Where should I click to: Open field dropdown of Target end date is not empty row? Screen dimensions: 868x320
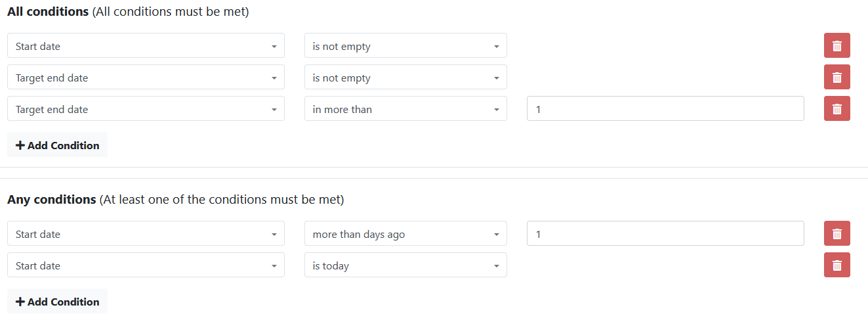[x=146, y=78]
